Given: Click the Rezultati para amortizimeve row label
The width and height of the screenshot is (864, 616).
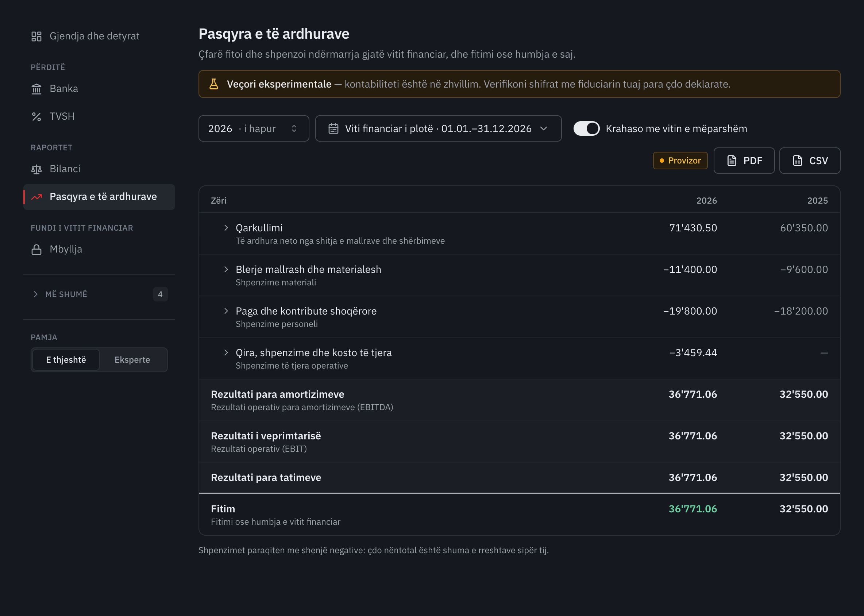Looking at the screenshot, I should [x=278, y=394].
